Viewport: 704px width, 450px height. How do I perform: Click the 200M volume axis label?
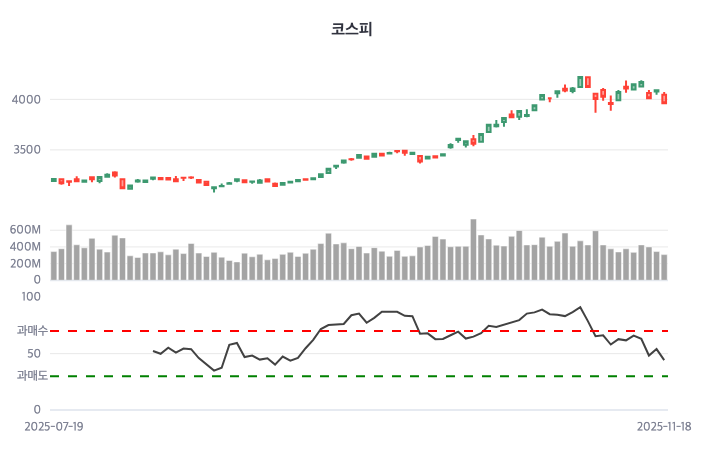tap(25, 264)
